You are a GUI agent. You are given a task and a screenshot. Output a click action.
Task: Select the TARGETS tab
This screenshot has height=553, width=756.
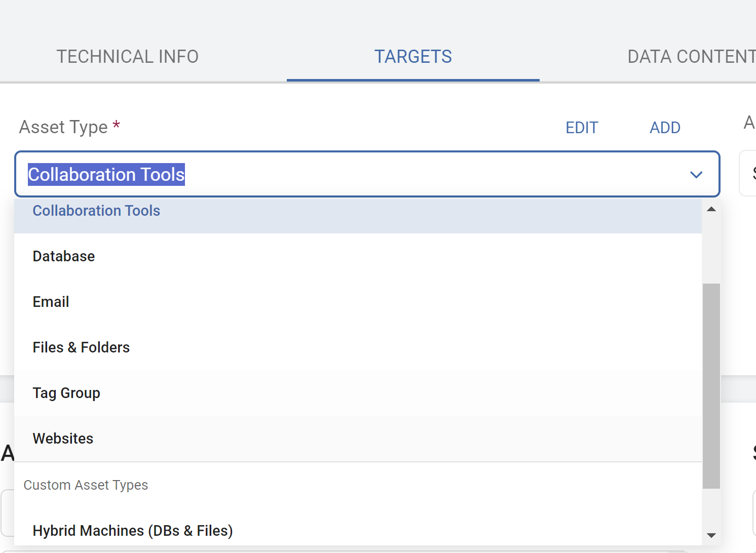413,57
